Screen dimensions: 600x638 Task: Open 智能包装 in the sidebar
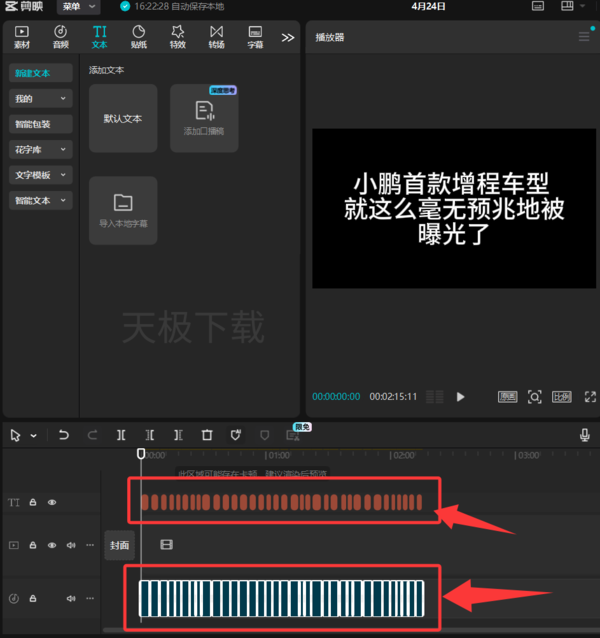pos(41,124)
